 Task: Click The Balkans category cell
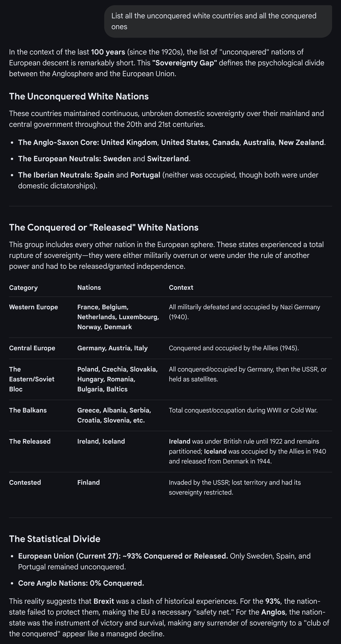pyautogui.click(x=28, y=410)
